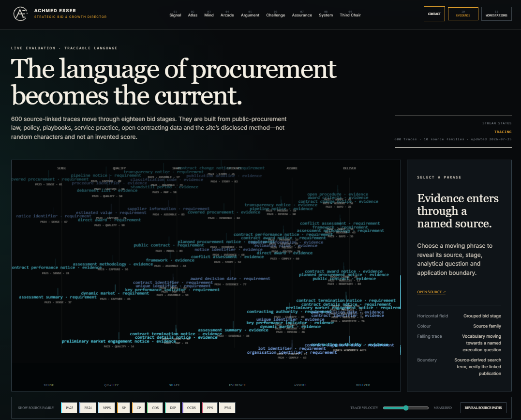Toggle the CP source family filter

pos(138,408)
